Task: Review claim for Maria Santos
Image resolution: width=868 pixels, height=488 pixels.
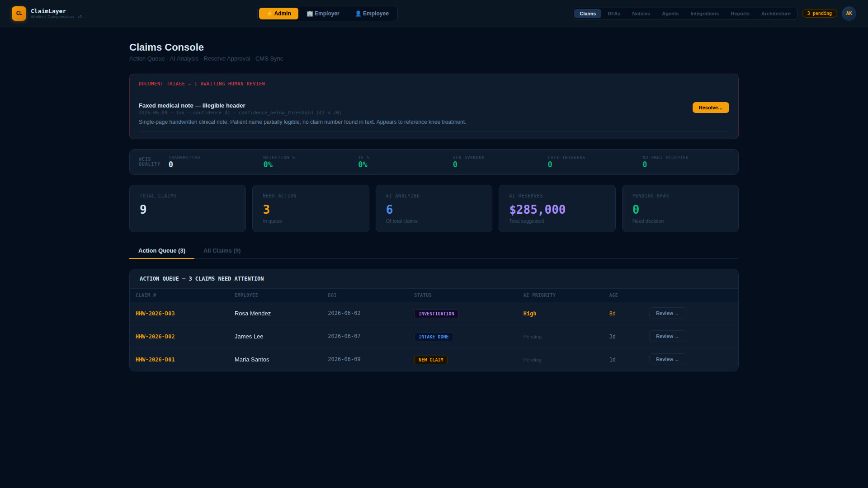Action: (x=667, y=359)
